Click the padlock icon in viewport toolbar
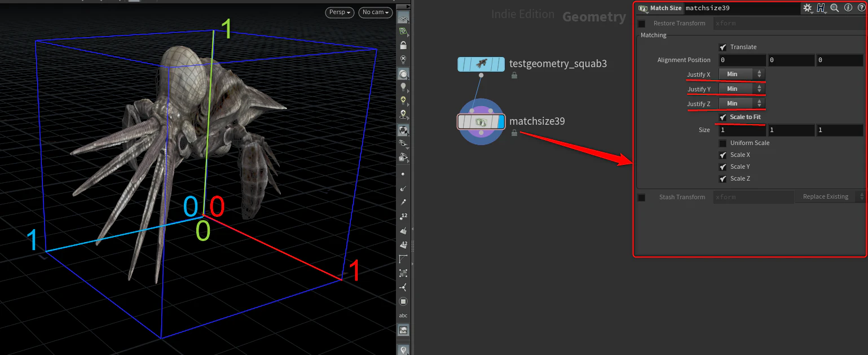This screenshot has height=355, width=868. pyautogui.click(x=403, y=45)
